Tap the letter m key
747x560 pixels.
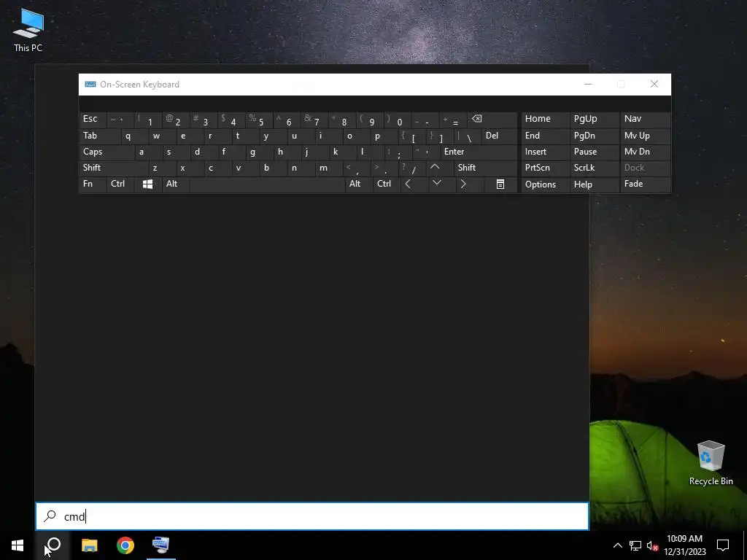(x=329, y=168)
